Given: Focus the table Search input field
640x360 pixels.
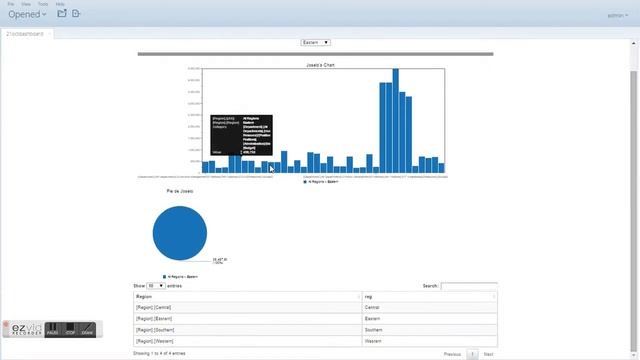Looking at the screenshot, I should [469, 286].
